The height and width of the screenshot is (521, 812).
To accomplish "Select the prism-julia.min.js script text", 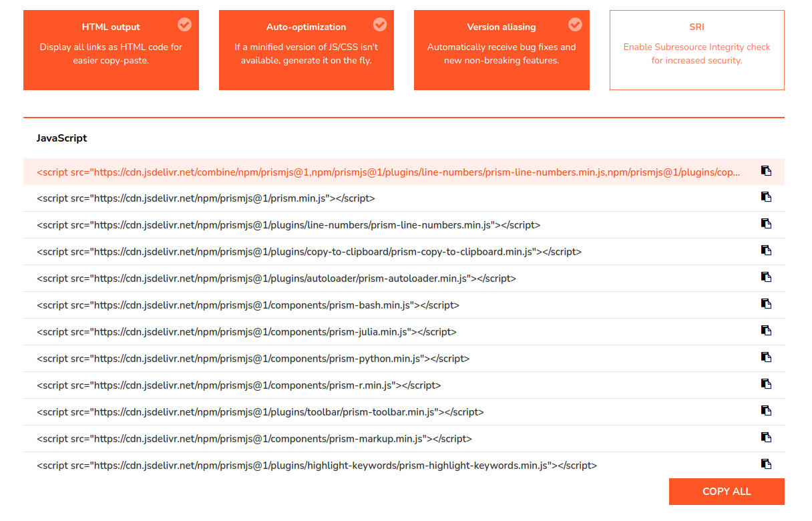I will coord(246,332).
